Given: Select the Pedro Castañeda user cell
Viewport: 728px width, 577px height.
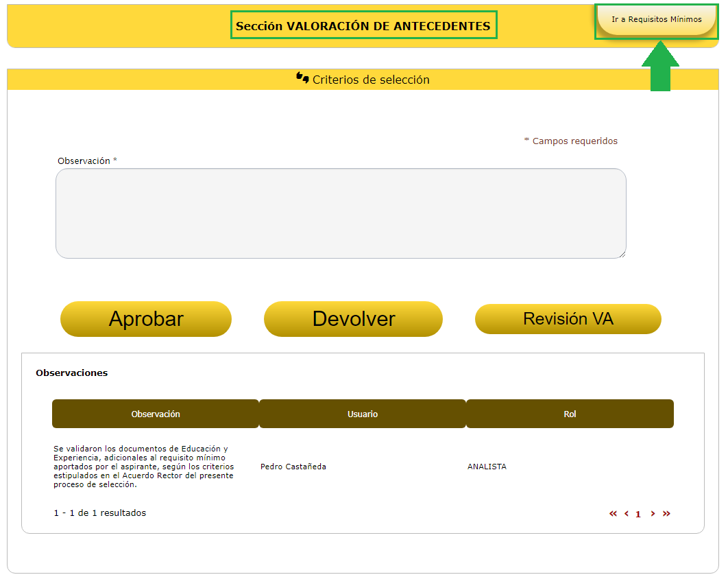Looking at the screenshot, I should coord(293,467).
